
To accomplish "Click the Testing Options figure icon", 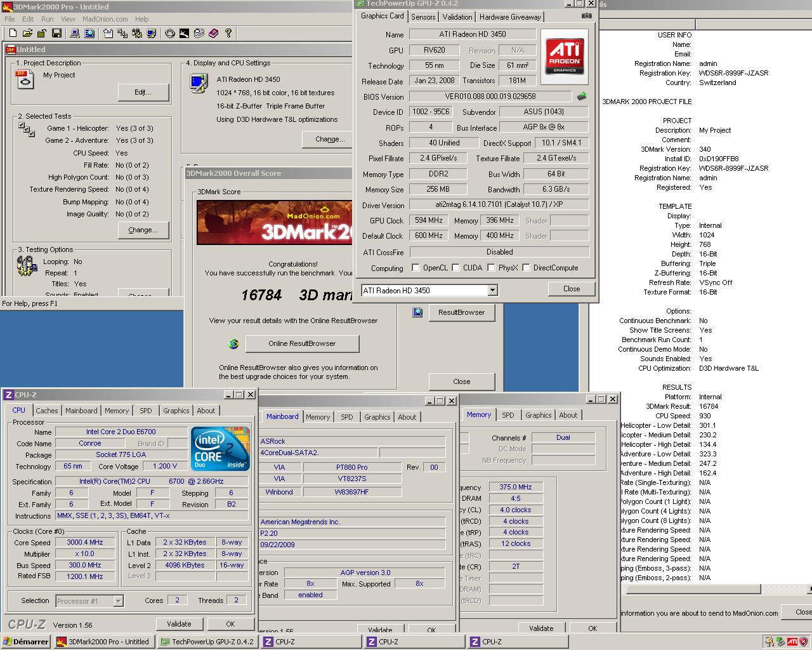I will 27,266.
